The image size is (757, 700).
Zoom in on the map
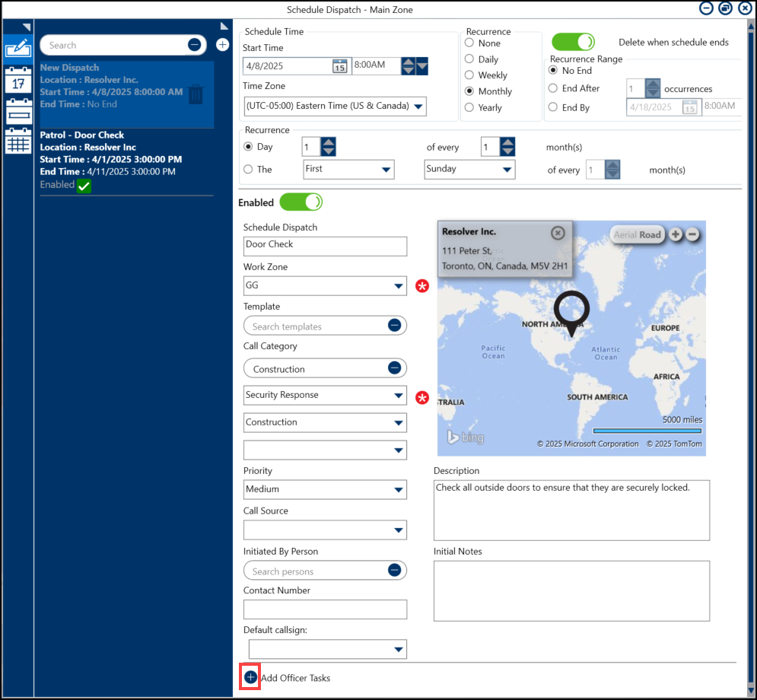[676, 234]
